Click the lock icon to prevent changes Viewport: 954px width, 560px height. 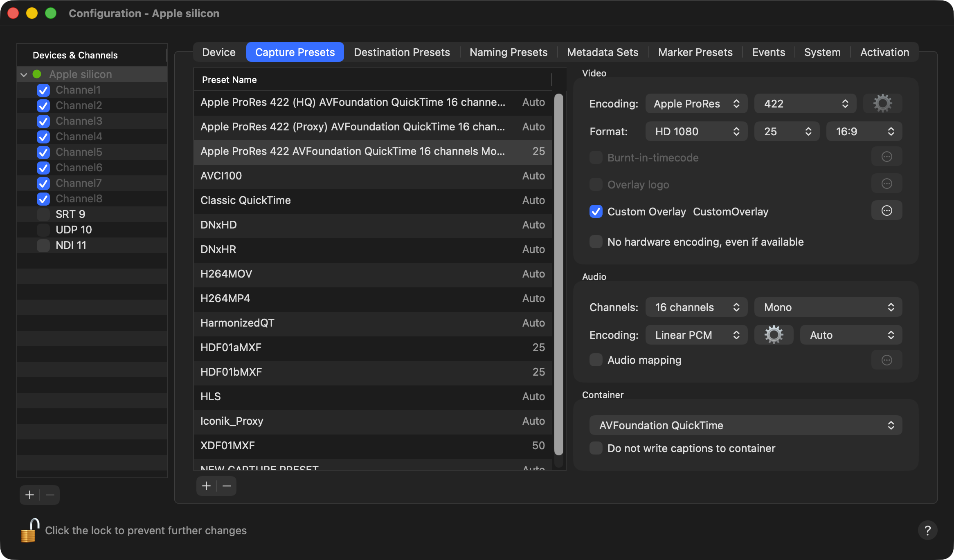(x=30, y=530)
